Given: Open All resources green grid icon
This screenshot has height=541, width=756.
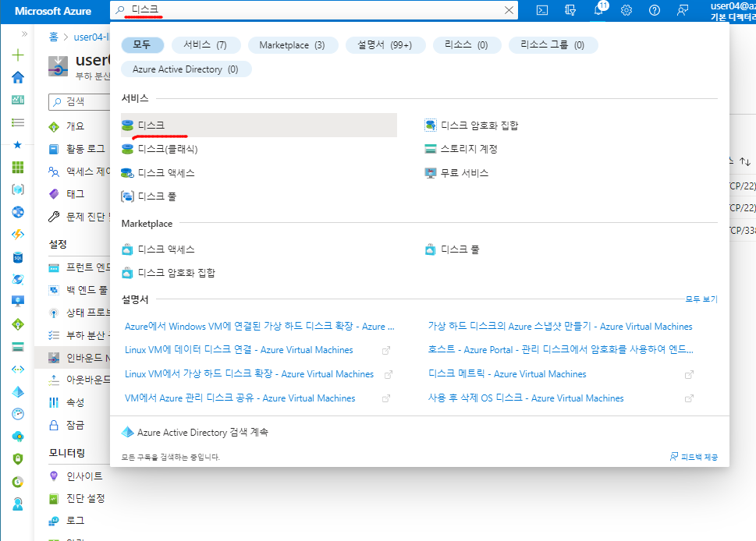Looking at the screenshot, I should click(x=18, y=167).
